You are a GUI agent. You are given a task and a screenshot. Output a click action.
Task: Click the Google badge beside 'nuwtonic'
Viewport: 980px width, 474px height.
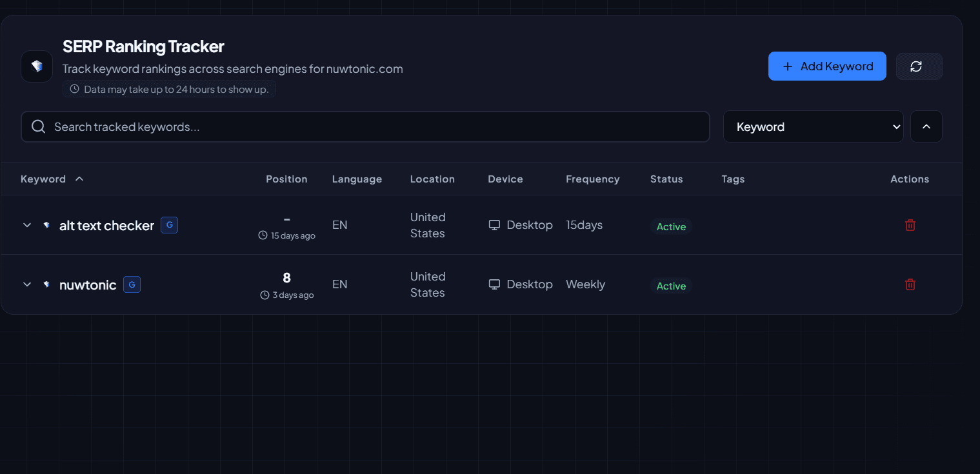[132, 284]
